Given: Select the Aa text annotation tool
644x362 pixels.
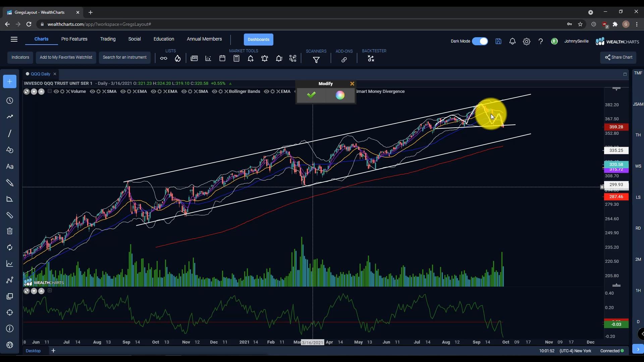Looking at the screenshot, I should click(10, 167).
